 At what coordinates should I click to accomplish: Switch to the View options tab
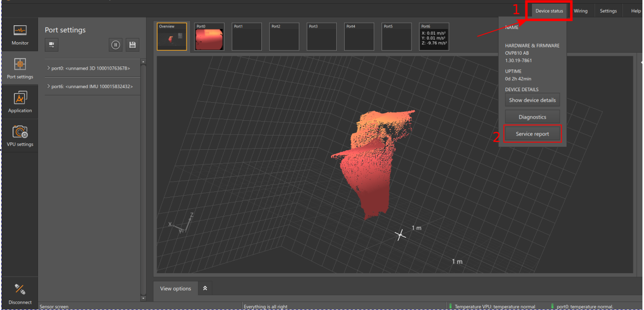(x=175, y=288)
